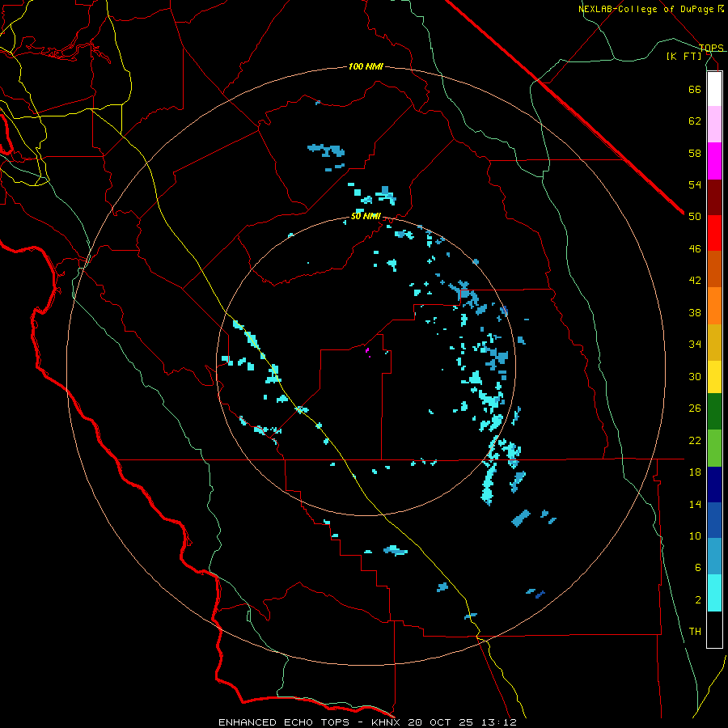Click the light green legend swatch
Screen dimensions: 728x728
click(714, 448)
